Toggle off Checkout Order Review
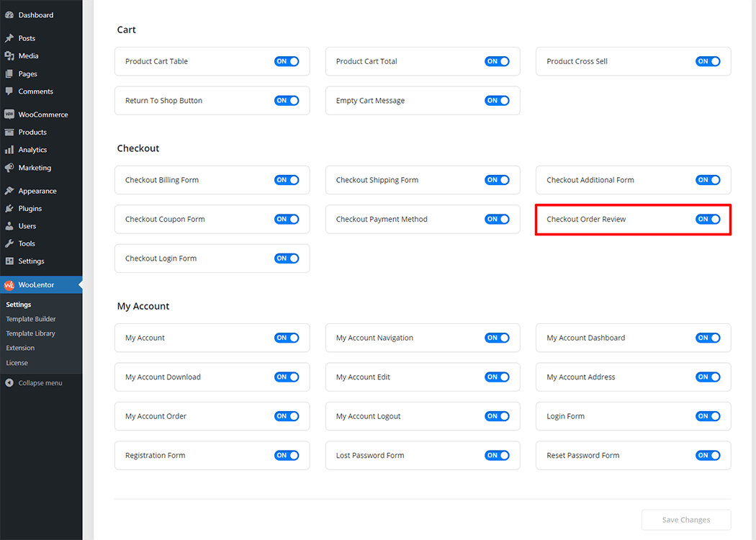Image resolution: width=756 pixels, height=540 pixels. [707, 219]
